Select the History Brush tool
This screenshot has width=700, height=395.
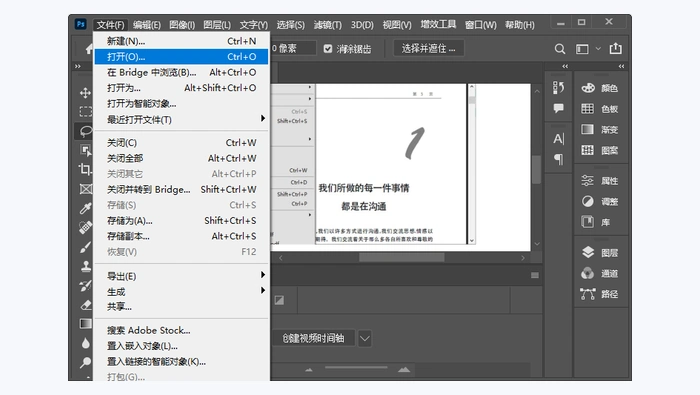pos(85,285)
